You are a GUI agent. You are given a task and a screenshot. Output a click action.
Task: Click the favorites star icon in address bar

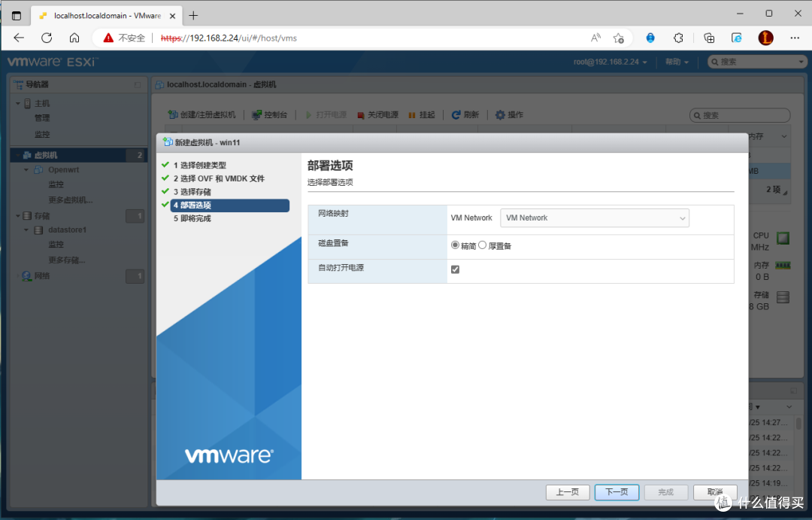coord(618,38)
